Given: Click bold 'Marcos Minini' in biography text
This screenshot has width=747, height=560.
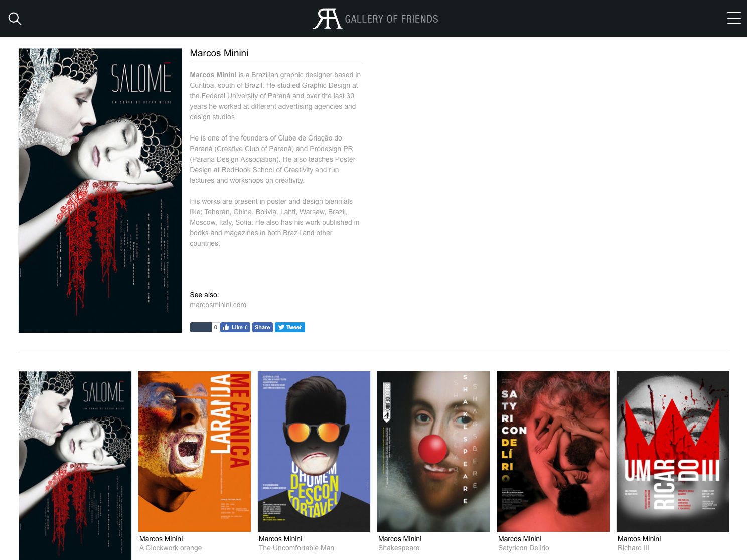Looking at the screenshot, I should pos(213,75).
